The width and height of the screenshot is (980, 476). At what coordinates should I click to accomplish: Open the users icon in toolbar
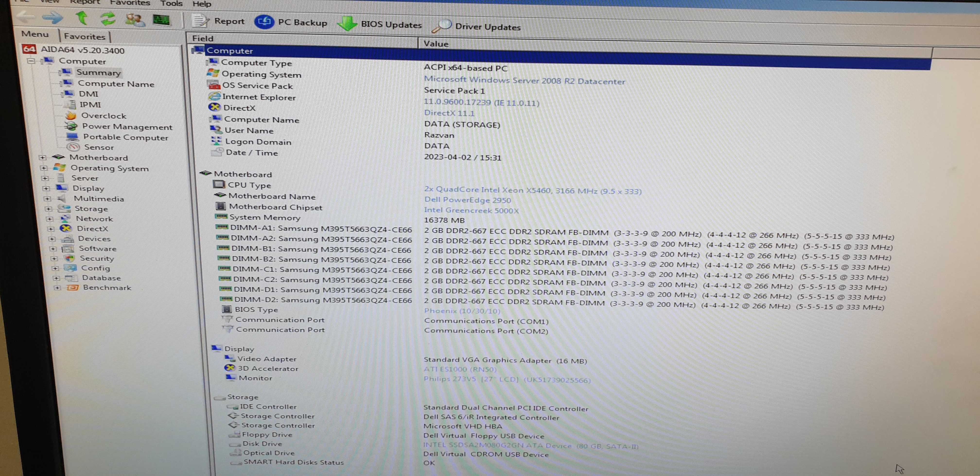tap(135, 19)
